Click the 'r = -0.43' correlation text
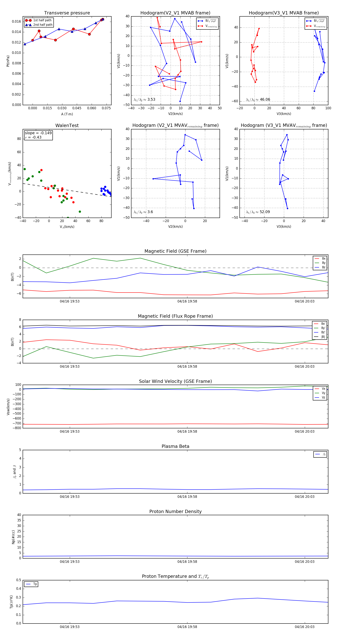This screenshot has width=351, height=644. 33,137
